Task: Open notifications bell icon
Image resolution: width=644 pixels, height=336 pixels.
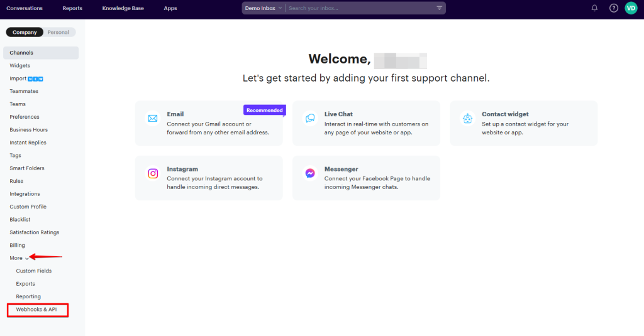Action: [x=595, y=8]
